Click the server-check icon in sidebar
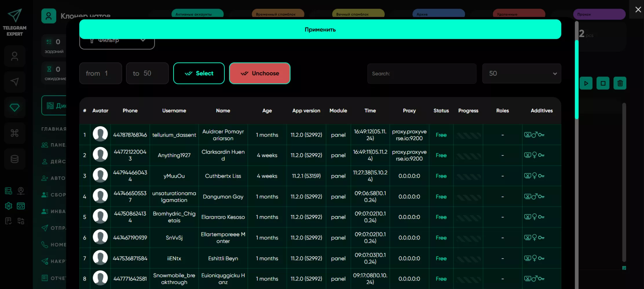Viewport: 644px width, 289px height. tap(8, 191)
